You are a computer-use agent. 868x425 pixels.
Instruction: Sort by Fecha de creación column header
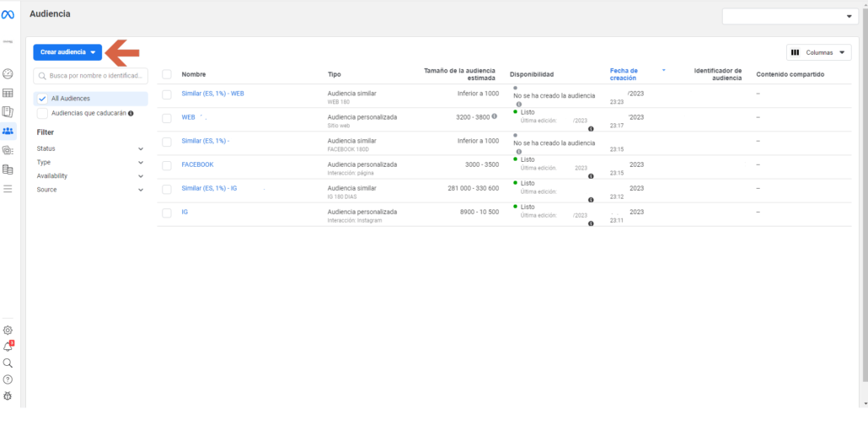pos(624,74)
